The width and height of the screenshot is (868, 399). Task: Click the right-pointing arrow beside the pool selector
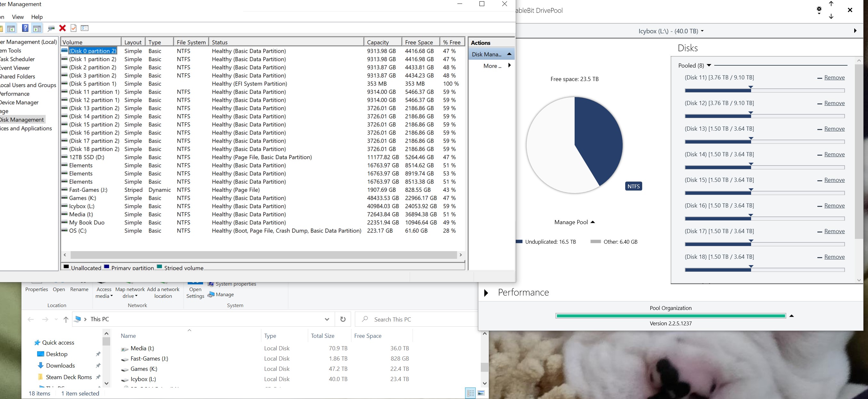click(x=855, y=31)
